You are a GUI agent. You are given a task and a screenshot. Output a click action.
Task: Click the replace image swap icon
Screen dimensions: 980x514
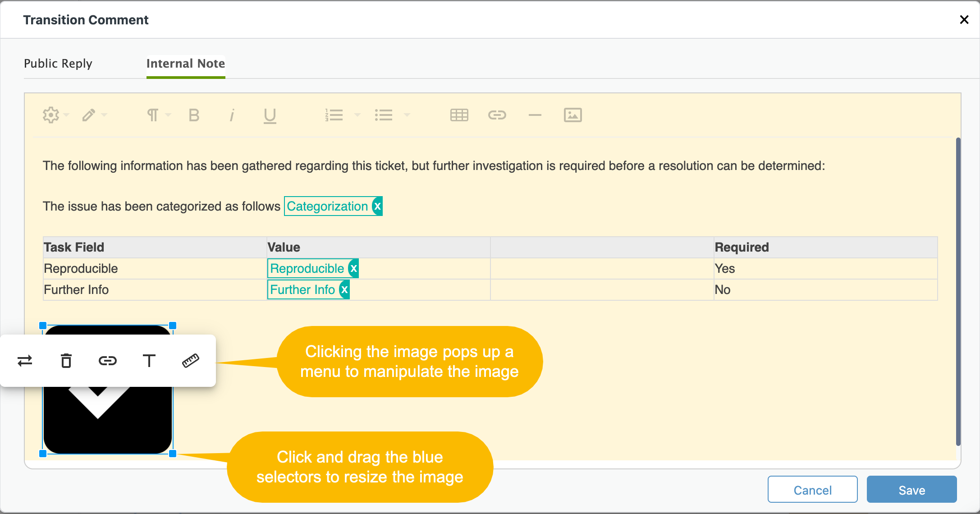coord(25,361)
